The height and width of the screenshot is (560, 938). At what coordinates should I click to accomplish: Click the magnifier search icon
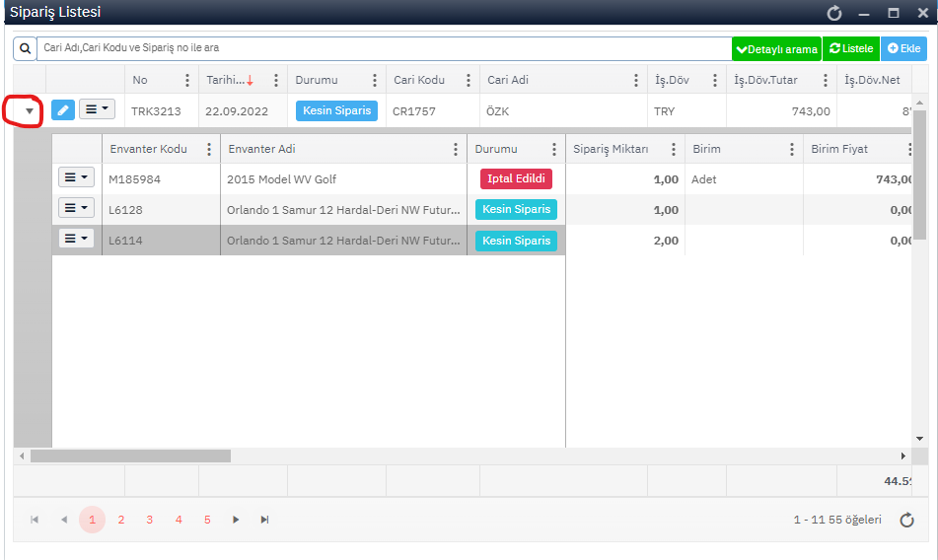25,48
